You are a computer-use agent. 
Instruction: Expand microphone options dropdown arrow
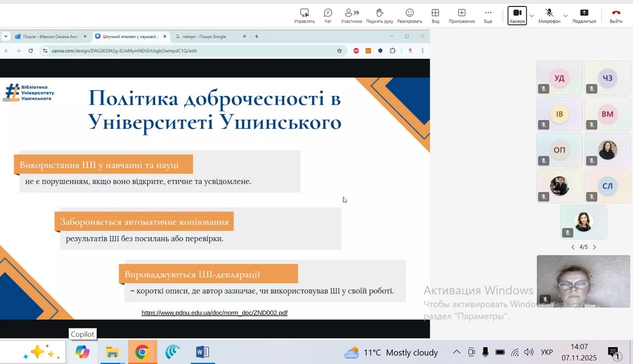pos(566,16)
